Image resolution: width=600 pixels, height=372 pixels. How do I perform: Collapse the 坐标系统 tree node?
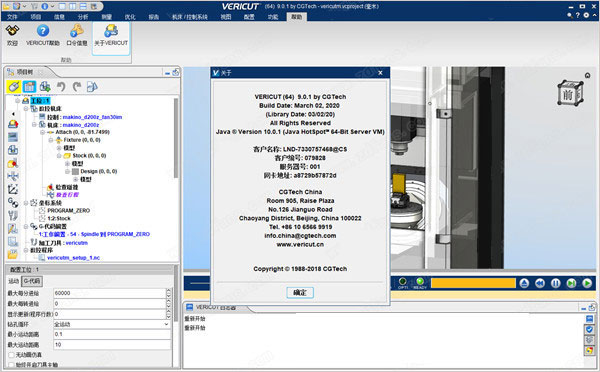click(x=26, y=203)
